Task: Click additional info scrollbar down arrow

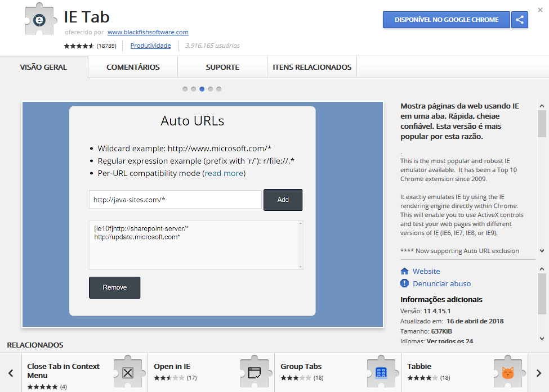Action: 542,339
